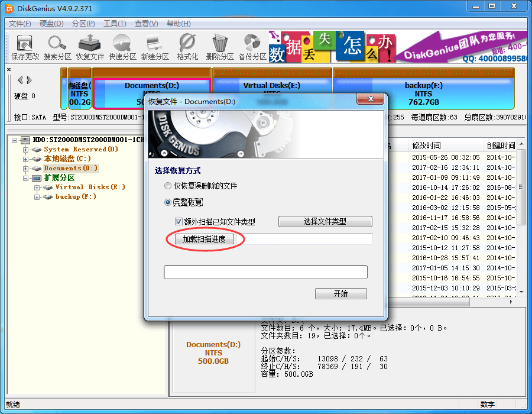This screenshot has height=414, width=532.
Task: Select the Virtual Disks(E:) partition bar
Action: (272, 81)
